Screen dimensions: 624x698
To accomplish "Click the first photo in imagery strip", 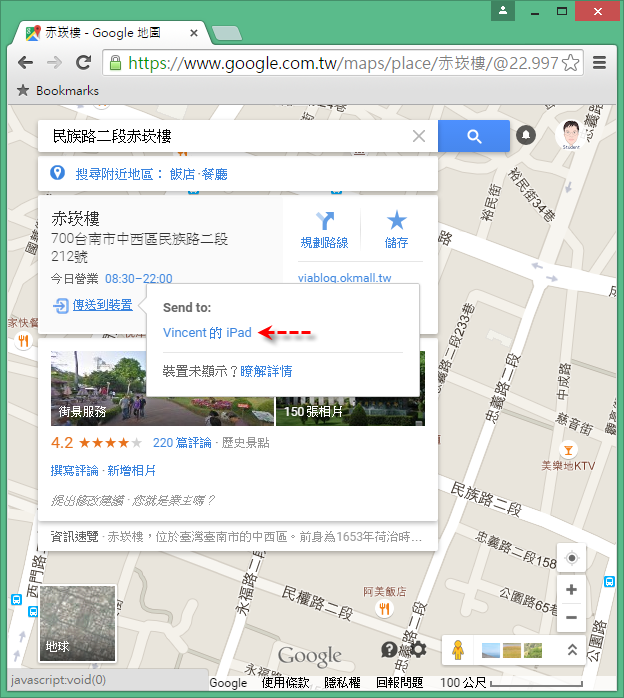I will pyautogui.click(x=491, y=650).
